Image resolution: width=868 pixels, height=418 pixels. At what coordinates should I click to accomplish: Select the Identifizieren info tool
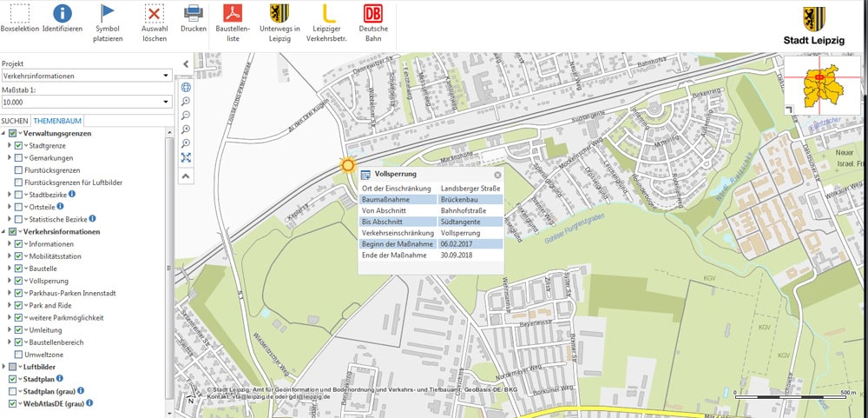click(x=62, y=13)
